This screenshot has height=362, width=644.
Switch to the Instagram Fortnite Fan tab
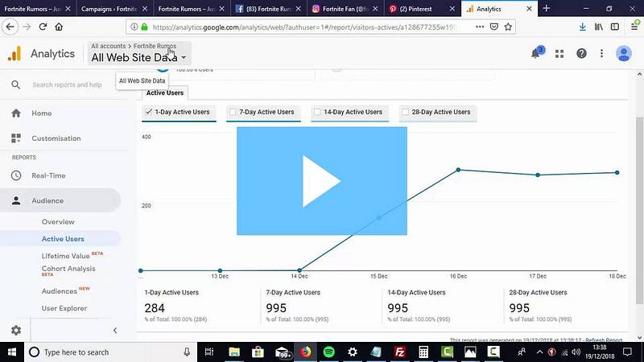coord(345,8)
